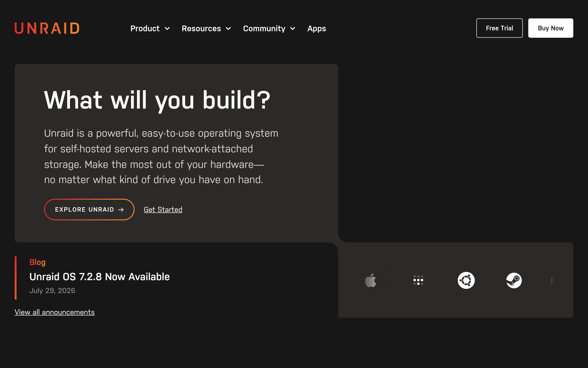Select the dotted grid logo icon
The height and width of the screenshot is (368, 588).
[418, 280]
